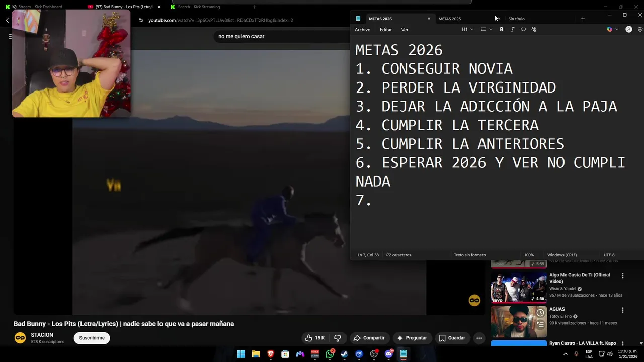Screen dimensions: 644x362
Task: Click the Ln 7, Col 38 status entry
Action: point(368,255)
